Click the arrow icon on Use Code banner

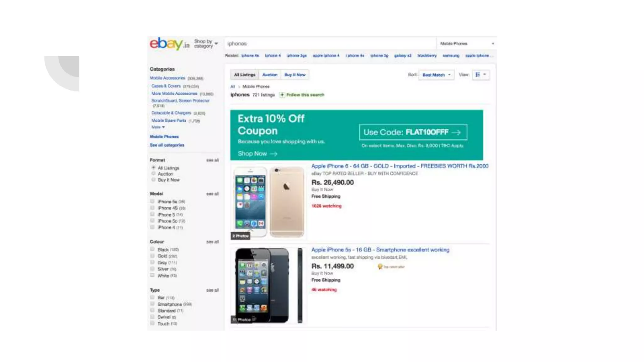[456, 133]
